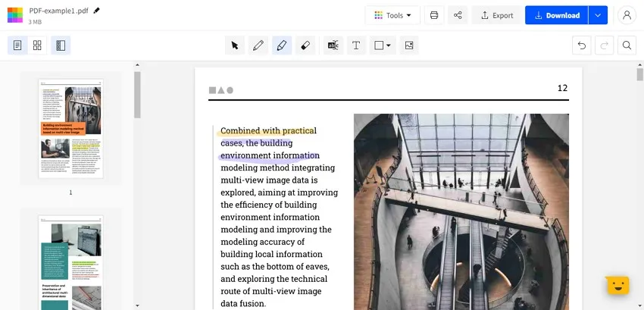The width and height of the screenshot is (644, 310).
Task: Select the cursor pointer tool
Action: (x=235, y=45)
